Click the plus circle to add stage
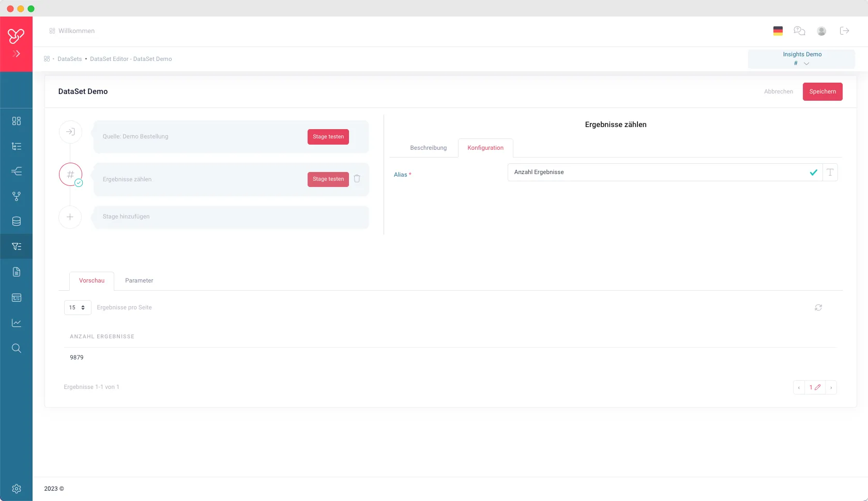 click(70, 217)
